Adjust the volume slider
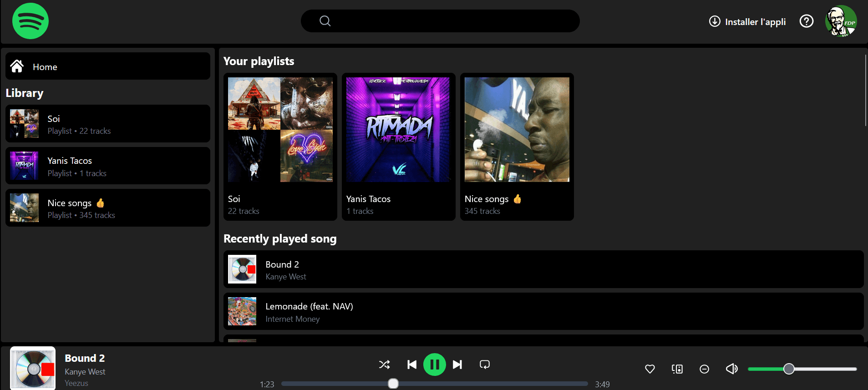868x390 pixels. click(x=802, y=369)
